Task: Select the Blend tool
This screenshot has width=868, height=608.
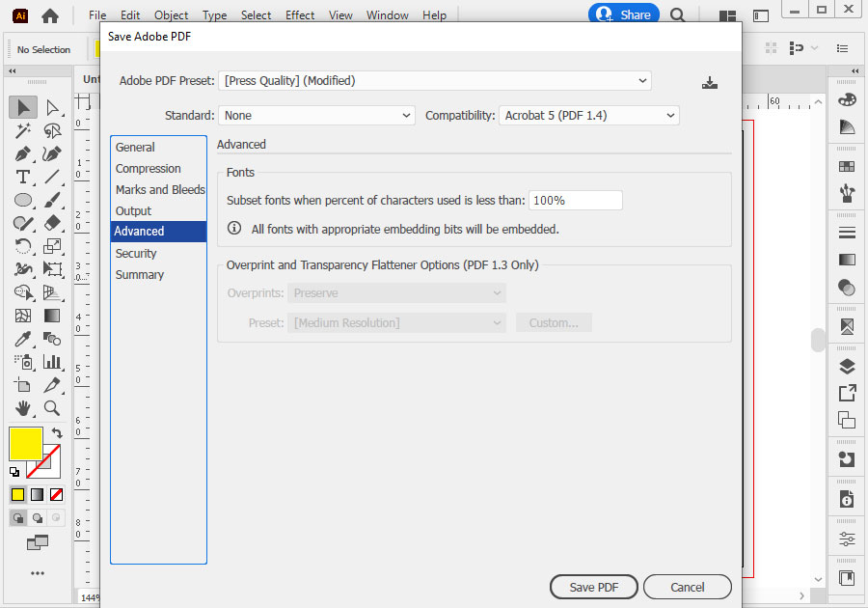Action: (52, 339)
